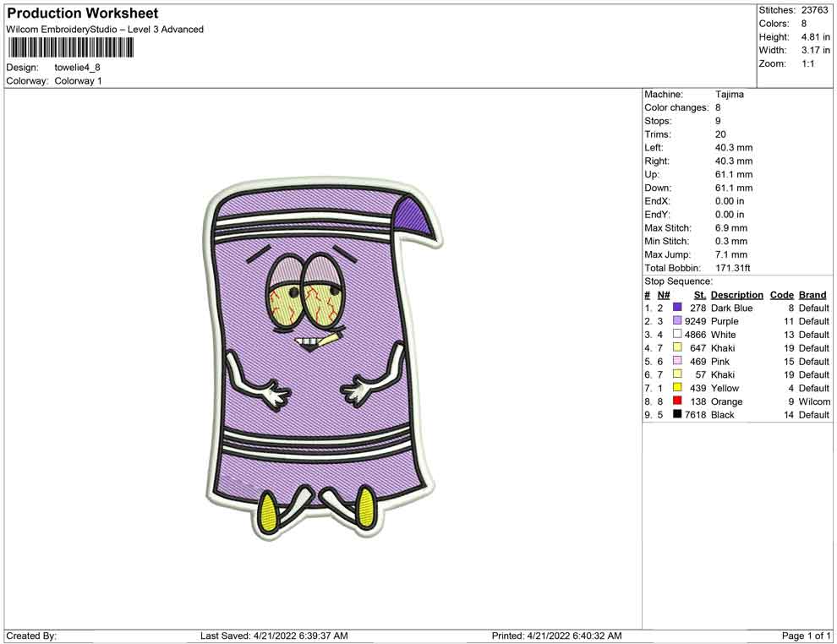
Task: Click the Wilcom brand in Orange row
Action: (x=814, y=401)
